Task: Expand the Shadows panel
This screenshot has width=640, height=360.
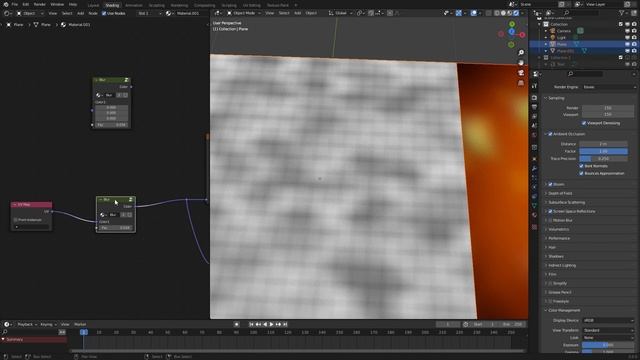Action: pos(556,256)
